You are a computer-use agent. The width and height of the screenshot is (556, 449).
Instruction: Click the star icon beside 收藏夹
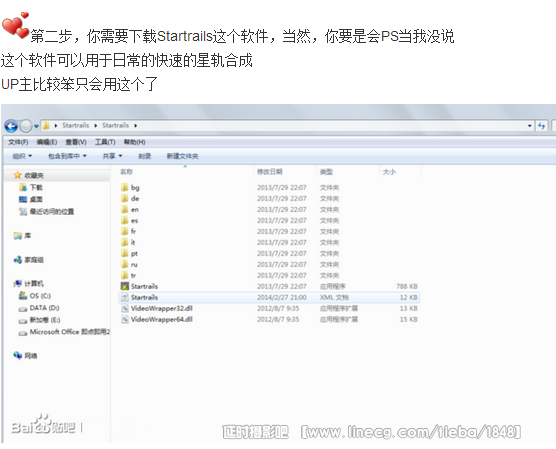17,175
